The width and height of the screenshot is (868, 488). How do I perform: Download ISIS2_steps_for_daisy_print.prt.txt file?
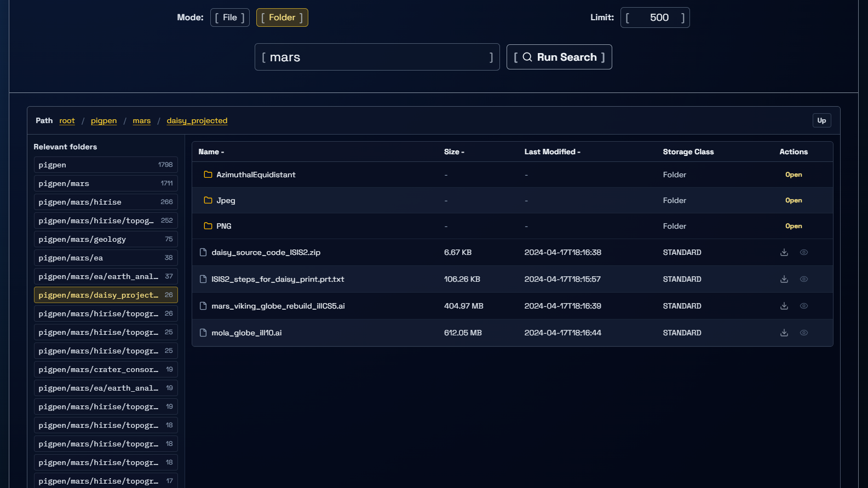784,279
